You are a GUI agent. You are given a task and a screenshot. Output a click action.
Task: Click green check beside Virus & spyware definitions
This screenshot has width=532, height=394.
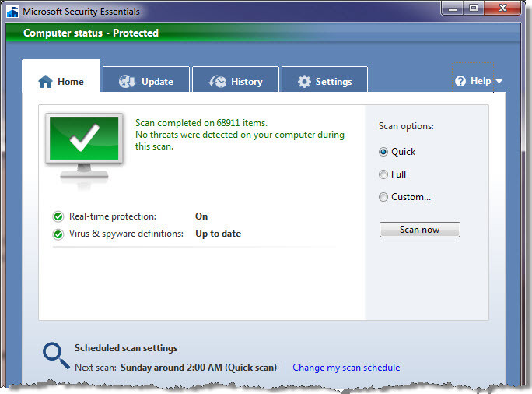coord(58,234)
